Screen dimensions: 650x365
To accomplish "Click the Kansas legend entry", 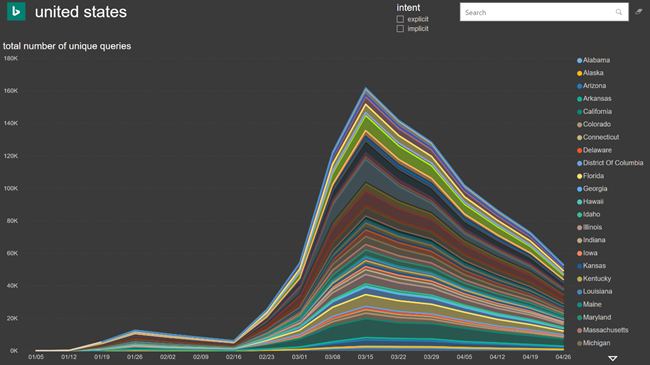I will pyautogui.click(x=592, y=266).
